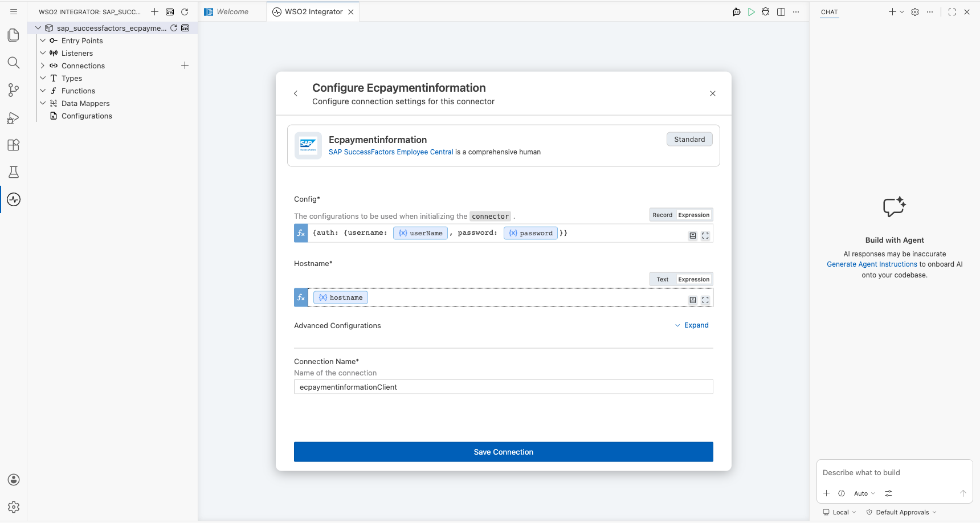Expand the Connections tree node

coord(43,66)
